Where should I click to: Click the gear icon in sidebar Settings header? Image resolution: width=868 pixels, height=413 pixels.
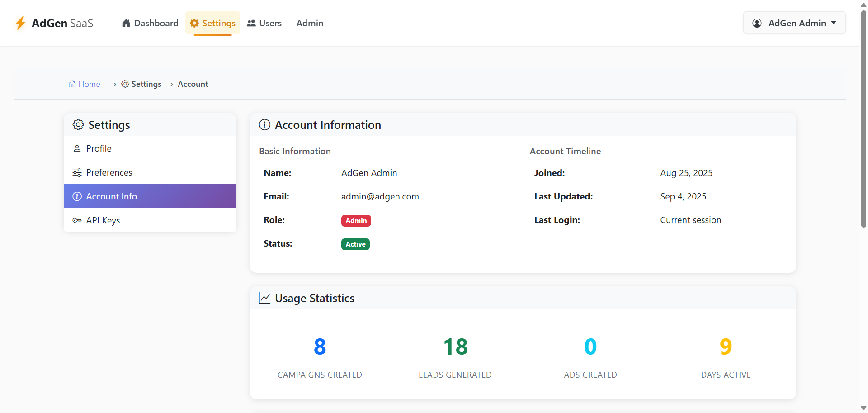point(78,125)
